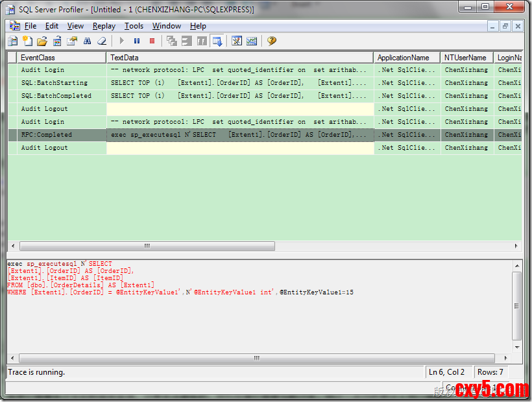Open the Replay menu
The width and height of the screenshot is (532, 402).
coord(104,26)
